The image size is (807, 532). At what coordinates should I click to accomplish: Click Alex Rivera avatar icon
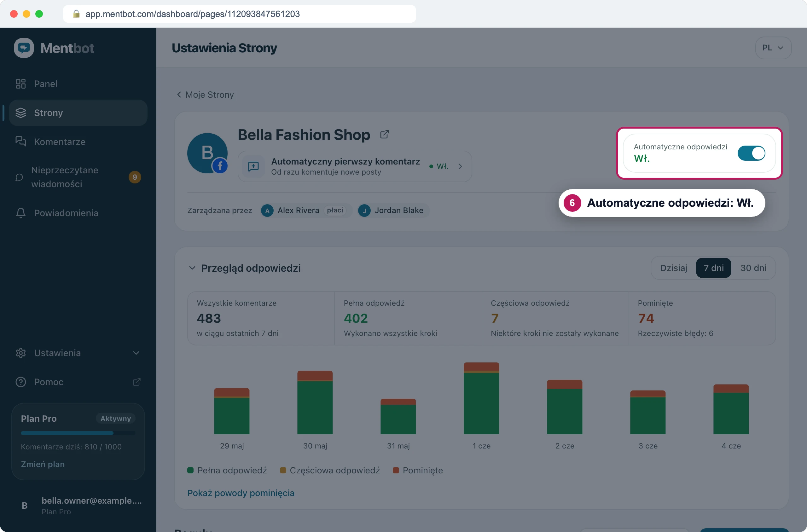tap(267, 211)
